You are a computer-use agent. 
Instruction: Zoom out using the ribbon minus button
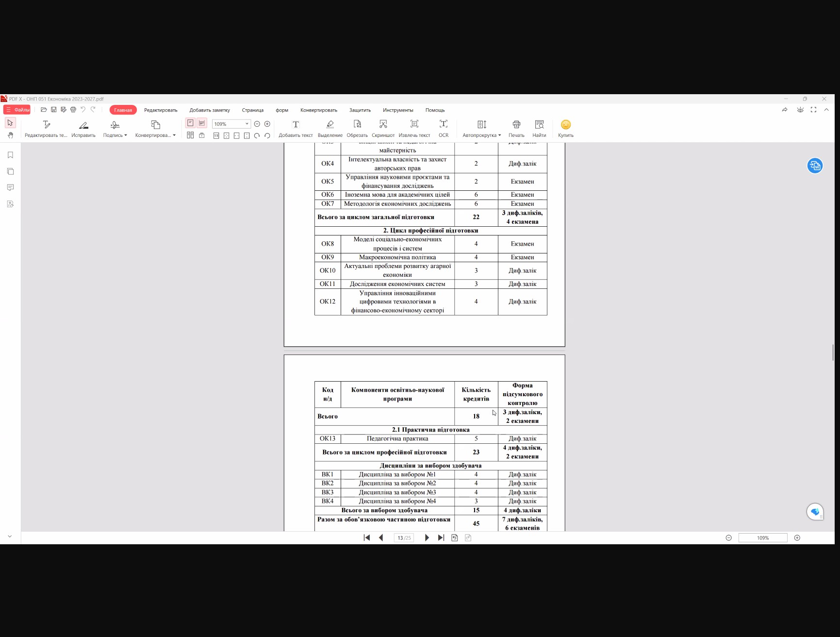pos(257,124)
